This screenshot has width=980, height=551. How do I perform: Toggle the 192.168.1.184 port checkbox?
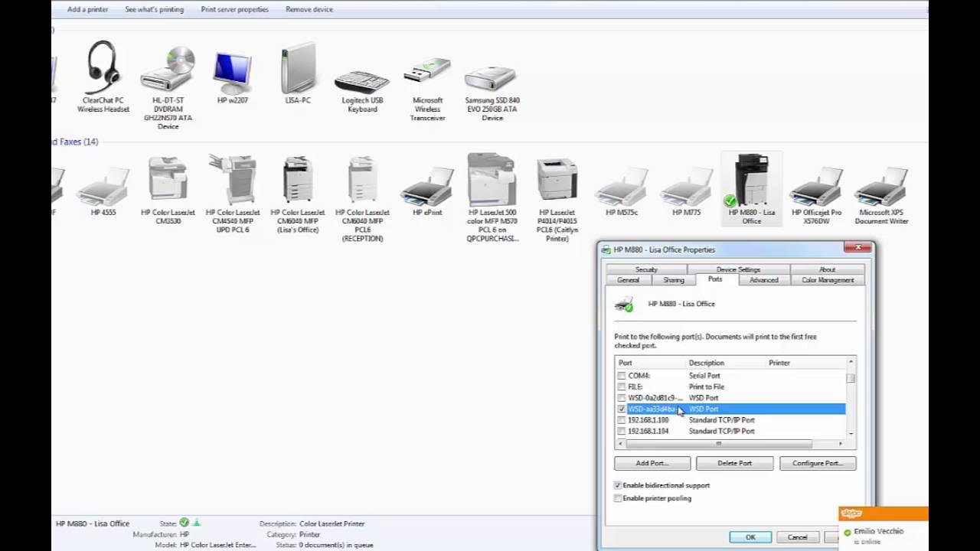pos(621,431)
